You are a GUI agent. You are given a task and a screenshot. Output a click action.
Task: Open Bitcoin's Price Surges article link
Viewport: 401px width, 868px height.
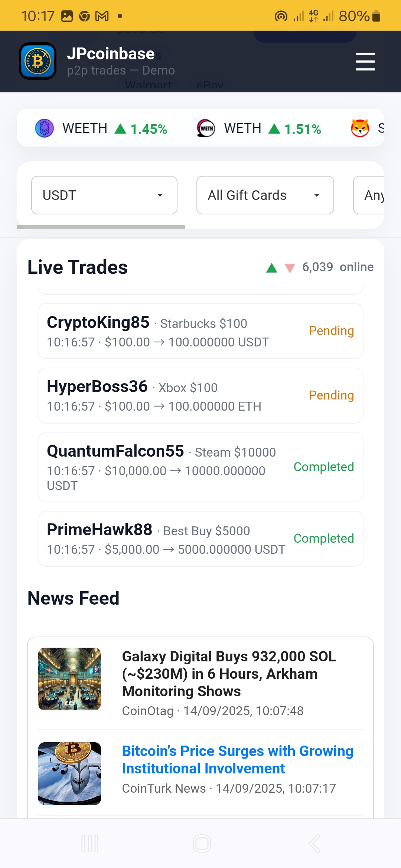click(237, 759)
